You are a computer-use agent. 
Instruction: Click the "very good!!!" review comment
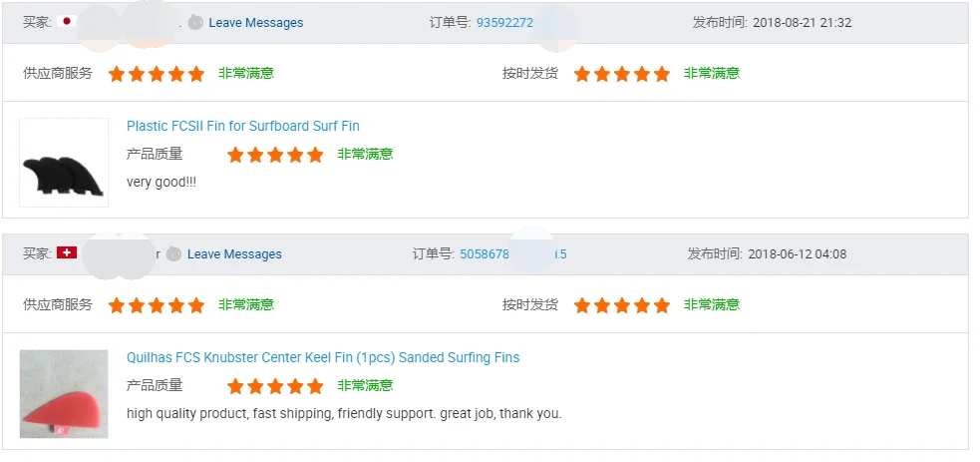point(162,183)
